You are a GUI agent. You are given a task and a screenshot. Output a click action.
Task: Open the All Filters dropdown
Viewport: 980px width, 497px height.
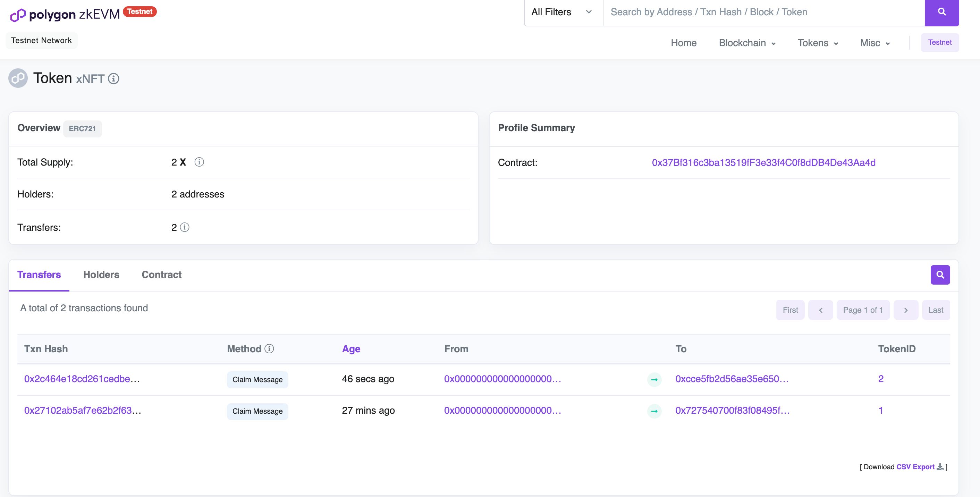point(564,12)
